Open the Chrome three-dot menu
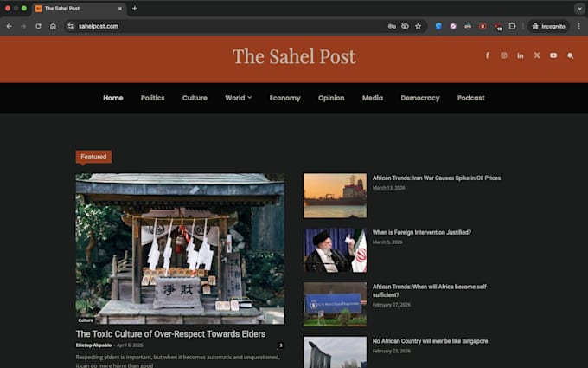The height and width of the screenshot is (368, 588). pyautogui.click(x=579, y=26)
